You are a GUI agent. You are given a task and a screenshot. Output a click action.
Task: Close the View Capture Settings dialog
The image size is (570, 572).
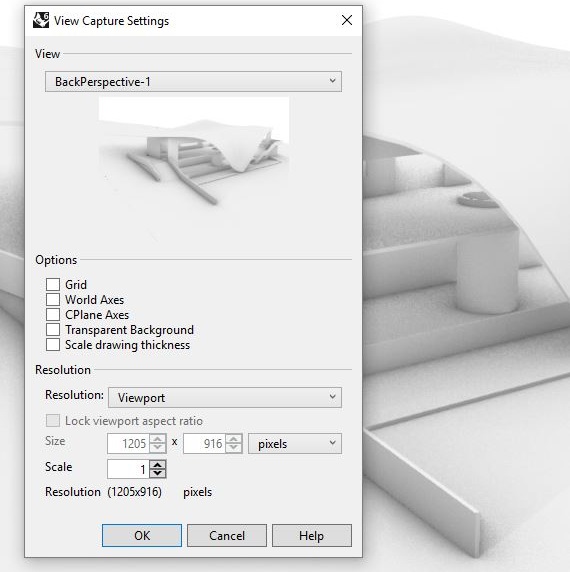[347, 20]
